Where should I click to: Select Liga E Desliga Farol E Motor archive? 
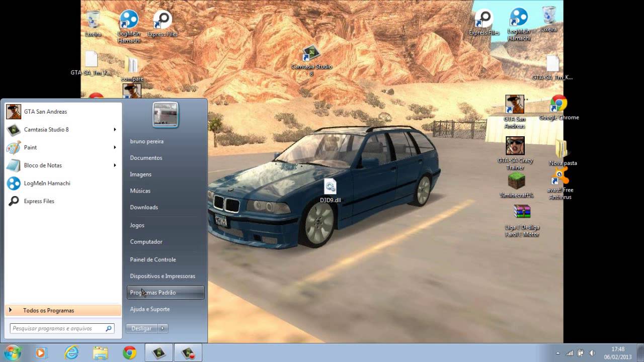point(522,221)
